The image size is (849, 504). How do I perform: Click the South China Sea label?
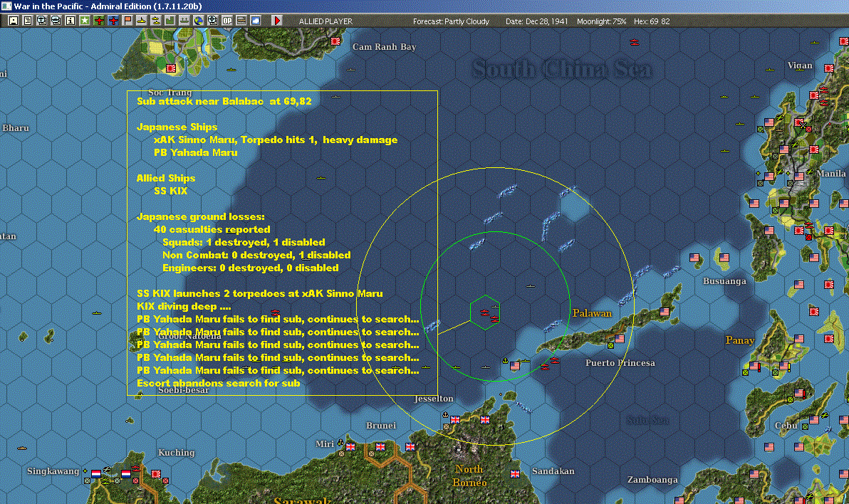562,69
